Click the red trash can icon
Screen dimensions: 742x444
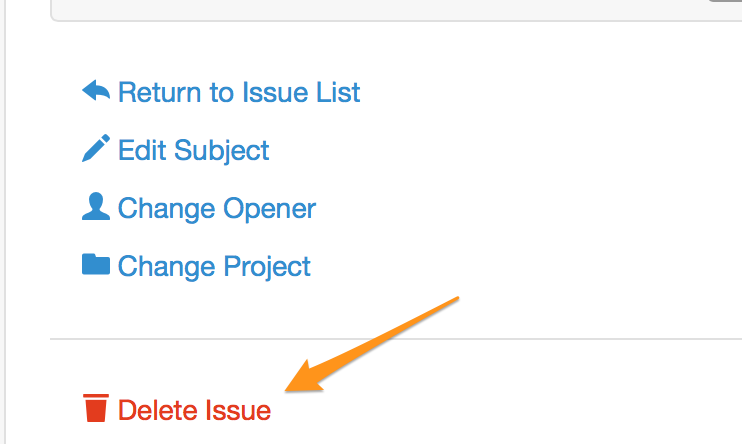[95, 409]
